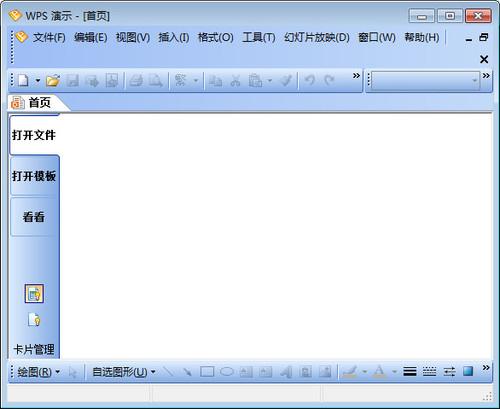Click the New document icon
The height and width of the screenshot is (409, 500).
pos(23,81)
